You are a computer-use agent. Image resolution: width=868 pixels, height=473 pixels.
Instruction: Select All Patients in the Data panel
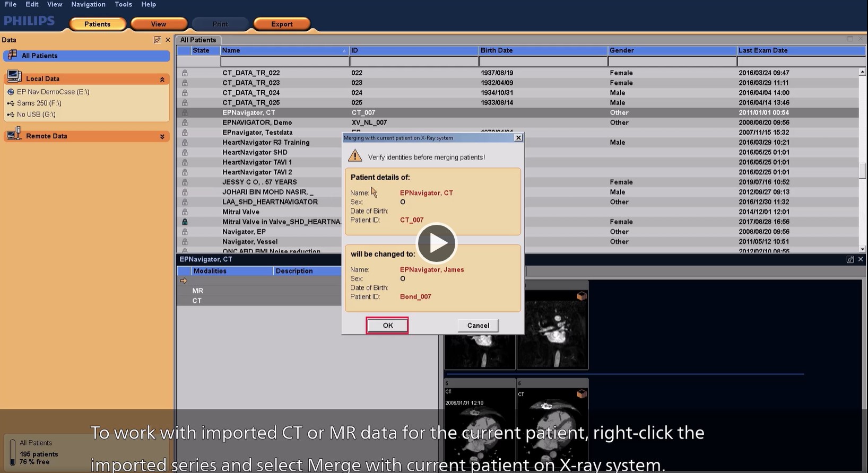[x=86, y=56]
